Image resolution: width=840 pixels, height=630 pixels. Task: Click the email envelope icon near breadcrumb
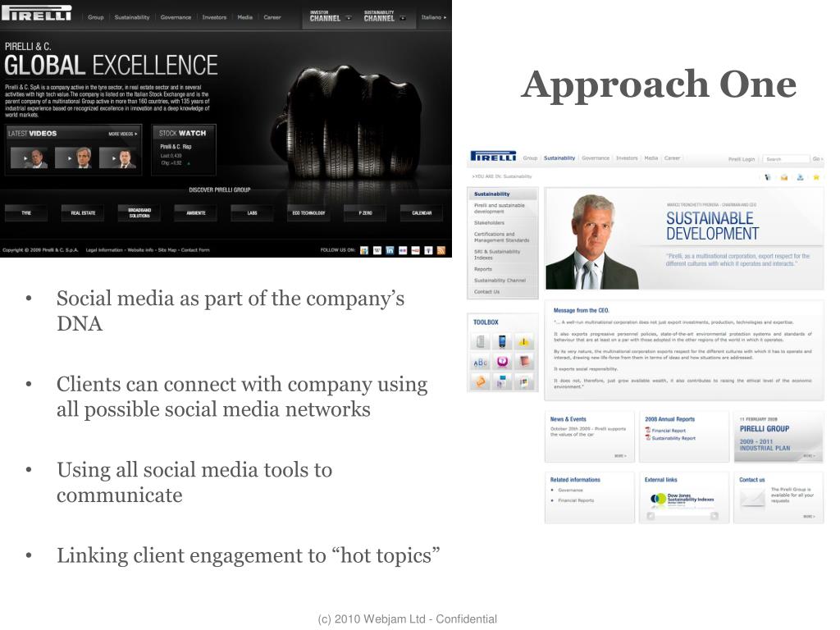(x=783, y=177)
